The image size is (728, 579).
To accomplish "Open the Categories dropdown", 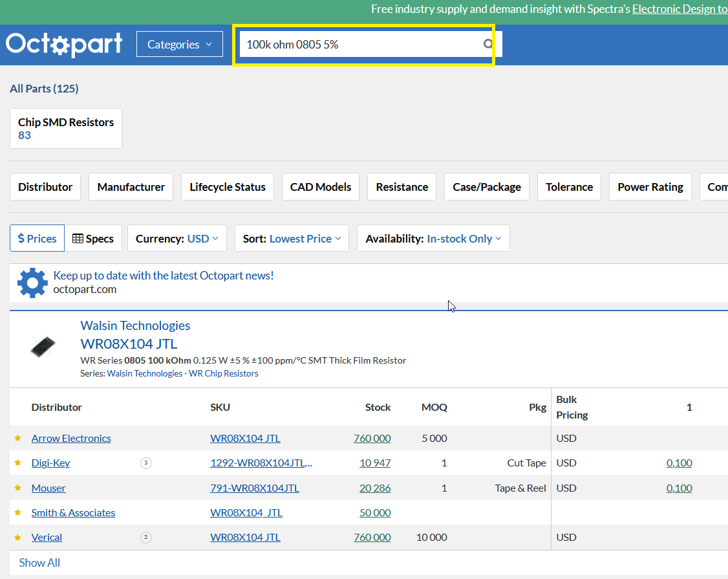I will click(179, 45).
